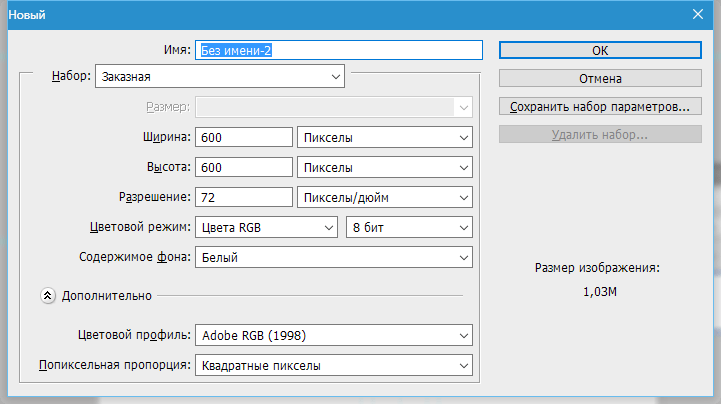Close the Новый dialog window
This screenshot has height=404, width=721.
tap(698, 14)
